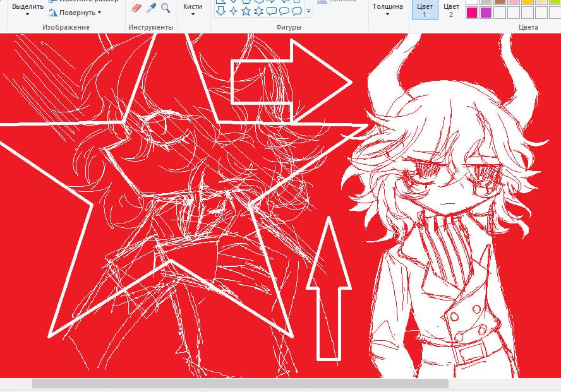Click the Фигуры group label
Screen dimensions: 561x392
coord(288,27)
